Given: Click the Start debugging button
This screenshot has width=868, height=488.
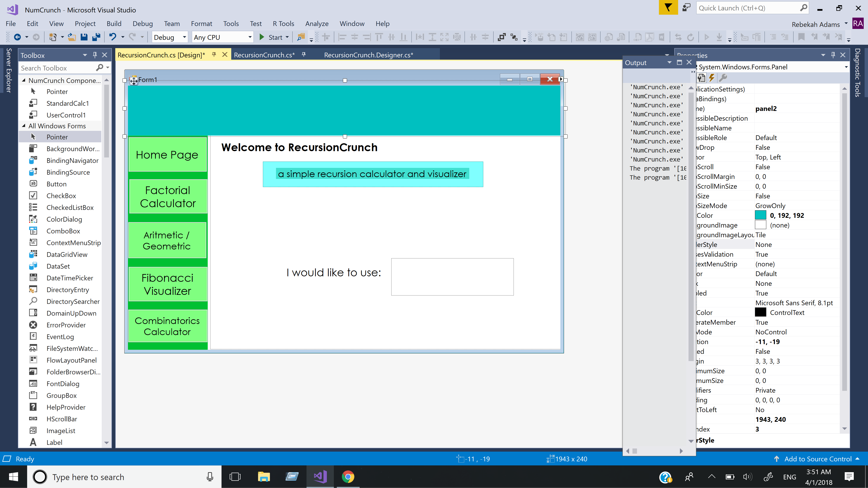Looking at the screenshot, I should (271, 37).
